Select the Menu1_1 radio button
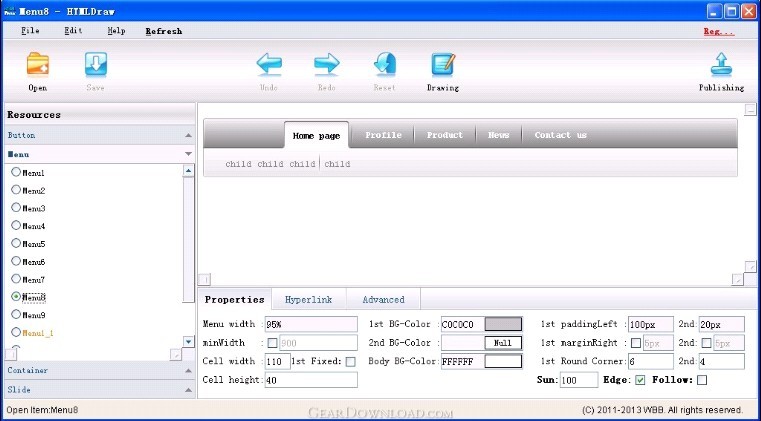 pos(16,332)
